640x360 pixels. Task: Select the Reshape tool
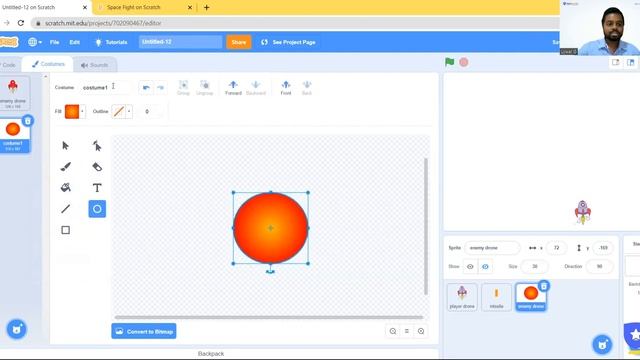tap(97, 146)
